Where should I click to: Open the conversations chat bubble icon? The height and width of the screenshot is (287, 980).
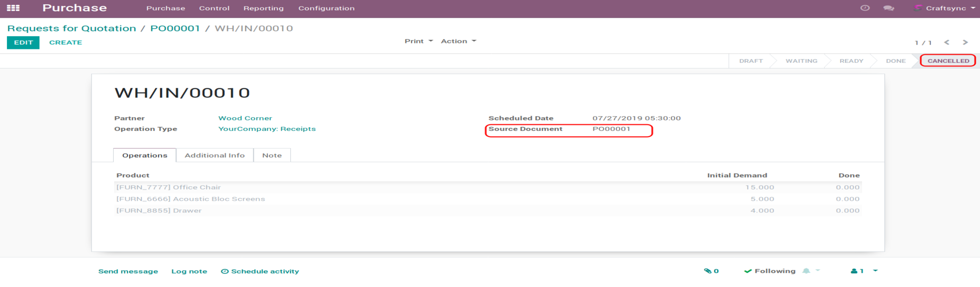889,8
